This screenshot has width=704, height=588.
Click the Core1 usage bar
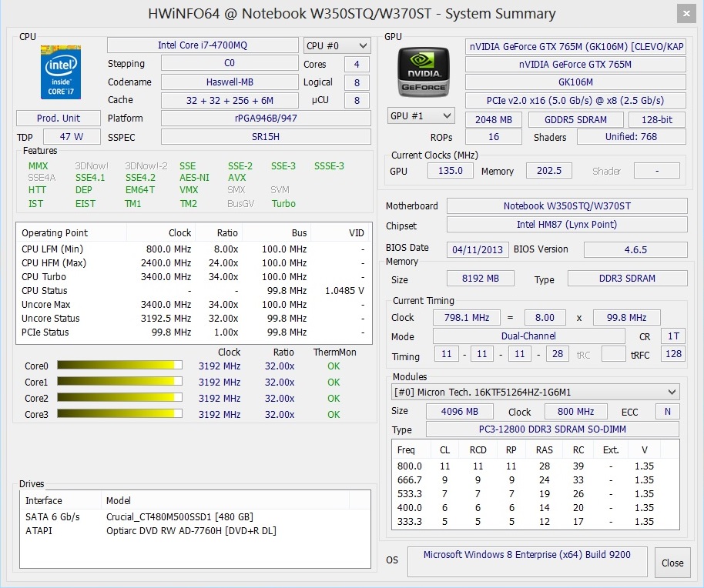pyautogui.click(x=119, y=381)
